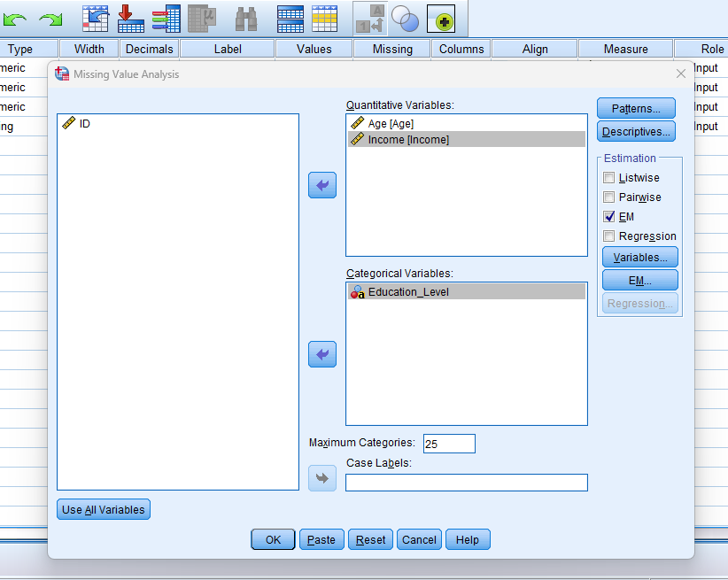Click Use All Variables

pos(103,509)
